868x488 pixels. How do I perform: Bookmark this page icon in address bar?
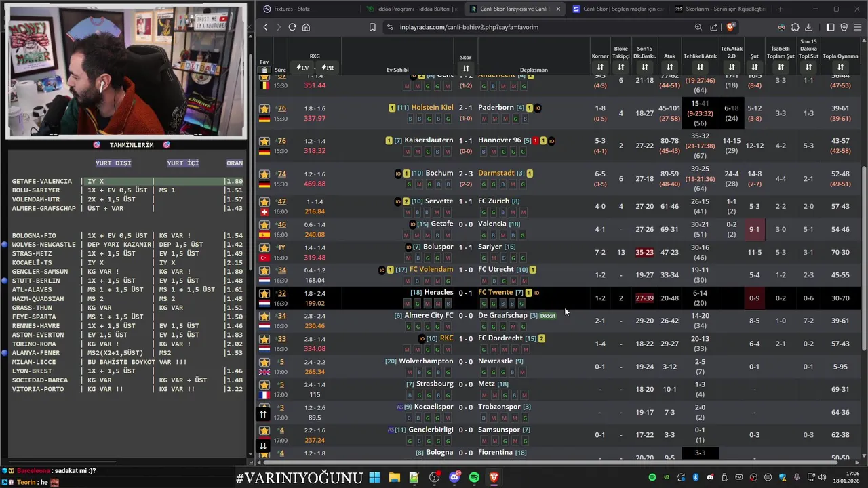(372, 27)
